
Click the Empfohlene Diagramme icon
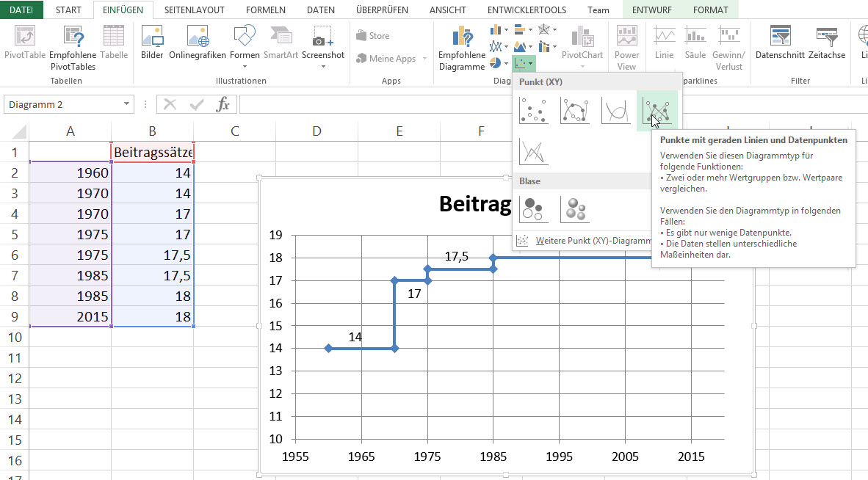(462, 48)
